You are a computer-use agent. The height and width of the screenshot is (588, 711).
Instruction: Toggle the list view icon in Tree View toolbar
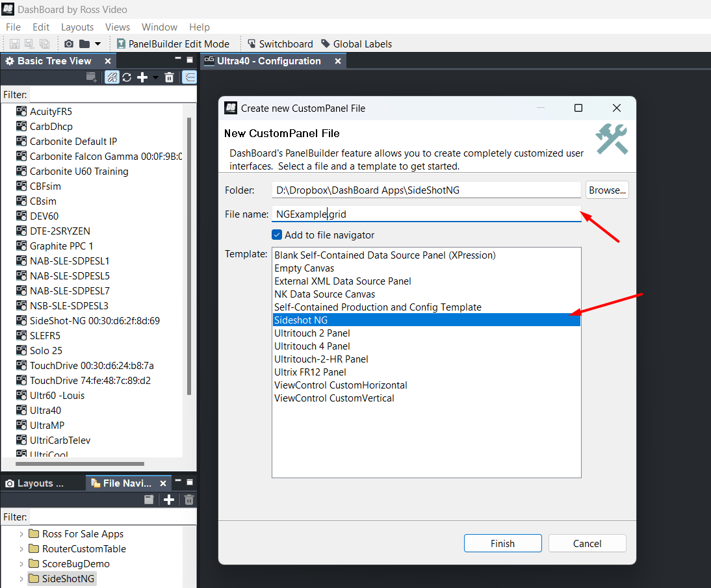coord(190,77)
